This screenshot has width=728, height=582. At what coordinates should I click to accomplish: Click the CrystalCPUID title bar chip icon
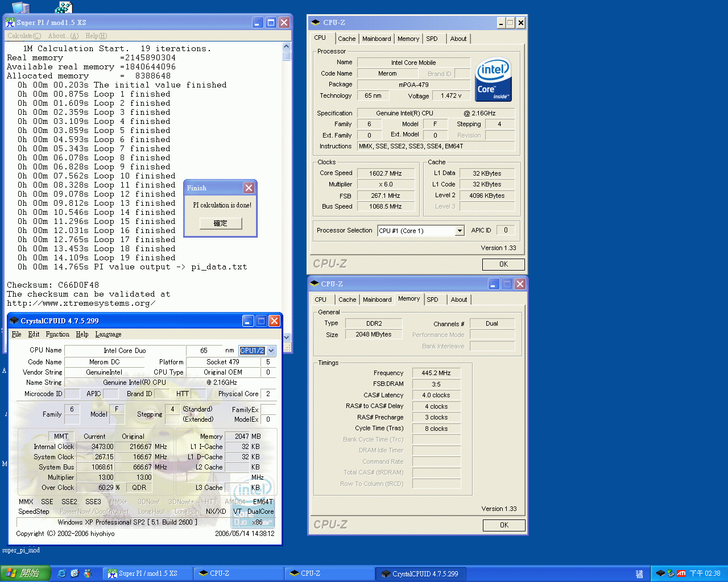pos(14,321)
